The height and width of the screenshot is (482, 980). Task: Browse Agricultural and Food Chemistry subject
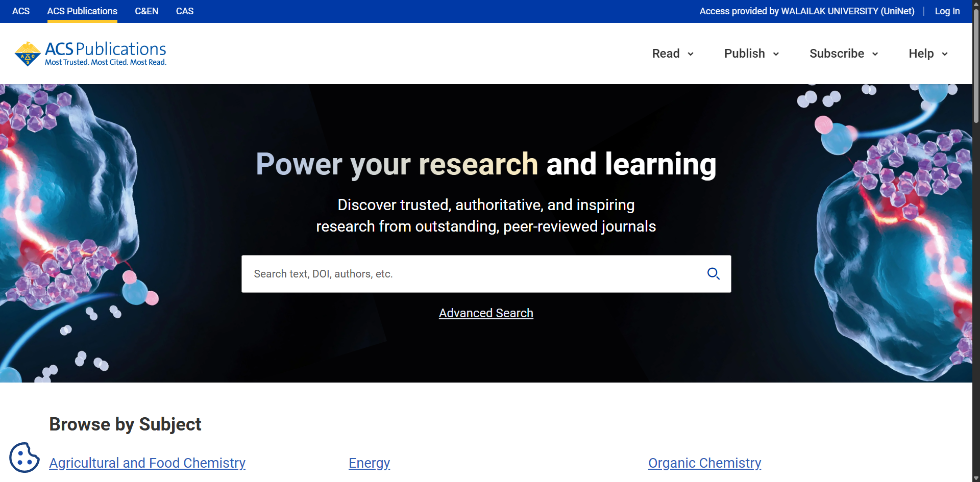tap(147, 463)
